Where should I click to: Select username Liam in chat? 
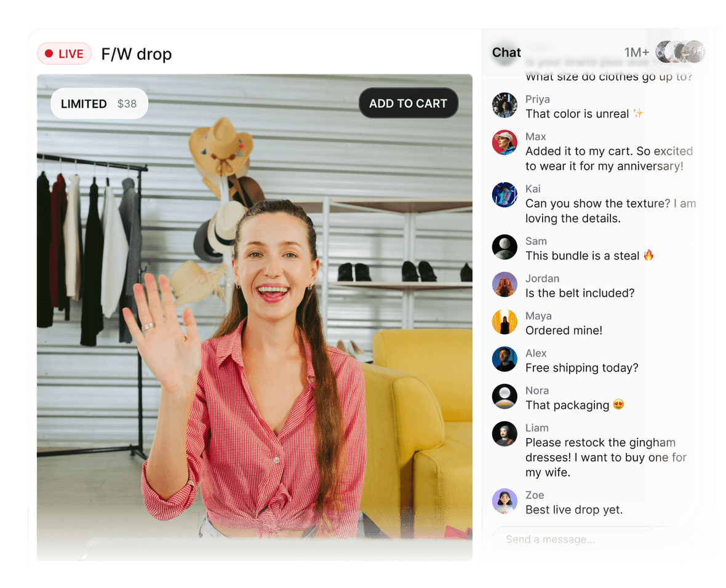click(x=537, y=428)
